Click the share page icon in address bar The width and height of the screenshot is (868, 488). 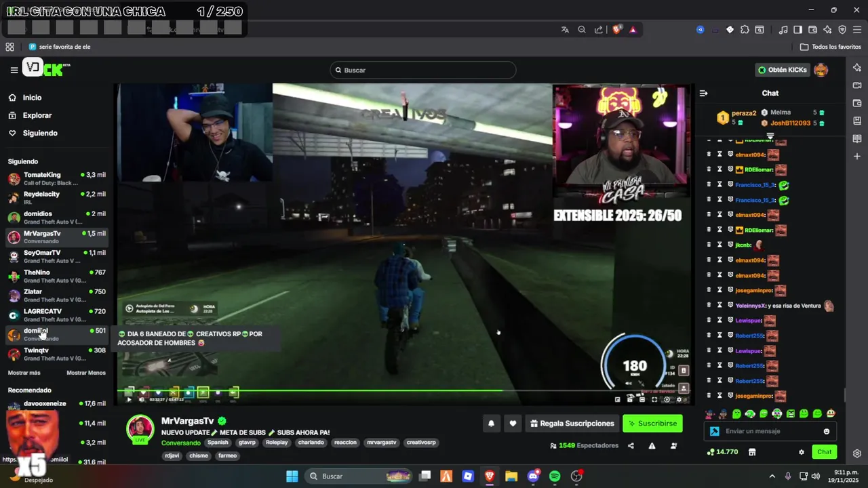(x=599, y=30)
